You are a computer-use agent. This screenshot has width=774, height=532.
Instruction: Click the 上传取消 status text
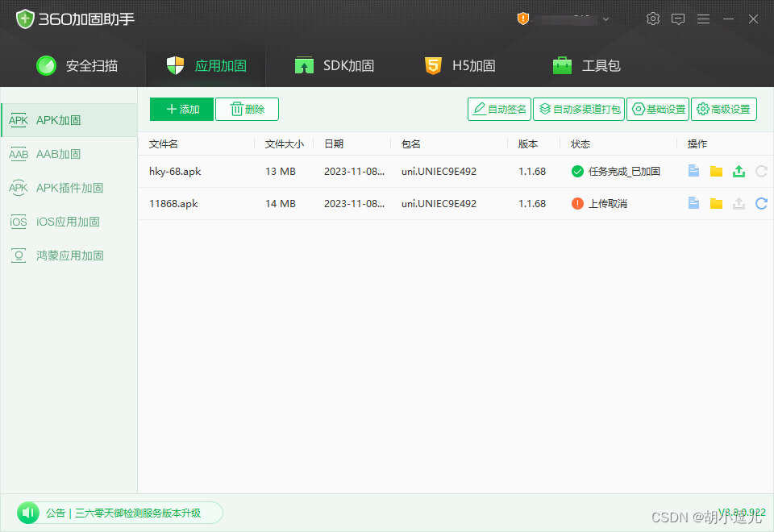pyautogui.click(x=608, y=203)
